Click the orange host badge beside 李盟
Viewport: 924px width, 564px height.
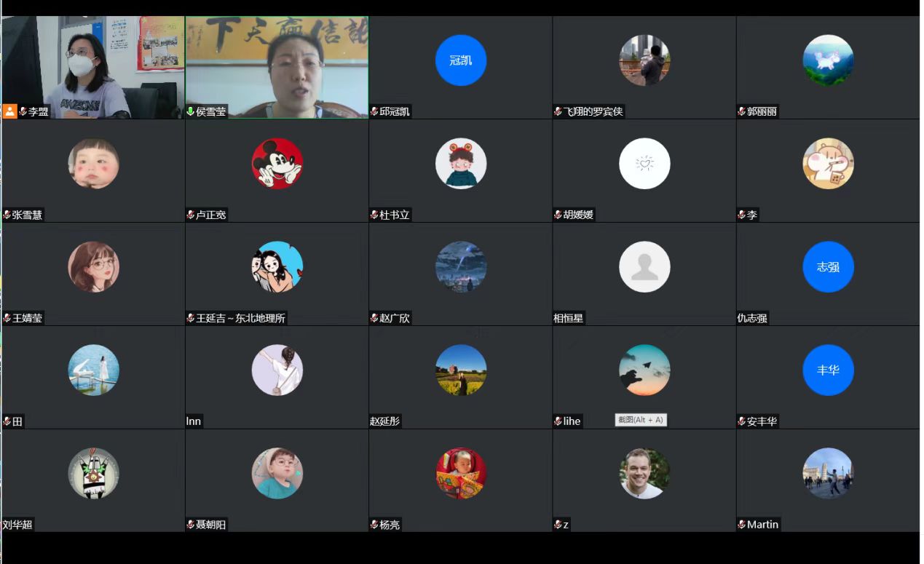click(x=9, y=111)
